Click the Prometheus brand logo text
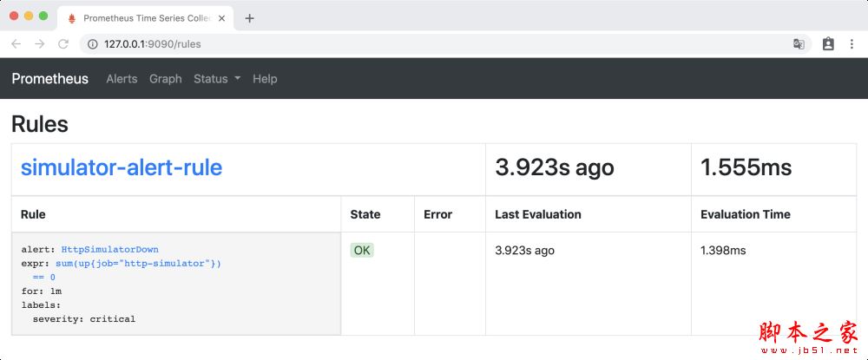The image size is (868, 360). click(49, 79)
